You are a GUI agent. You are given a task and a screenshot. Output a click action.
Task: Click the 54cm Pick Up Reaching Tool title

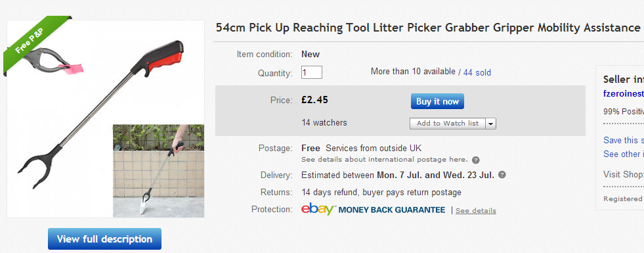(428, 28)
